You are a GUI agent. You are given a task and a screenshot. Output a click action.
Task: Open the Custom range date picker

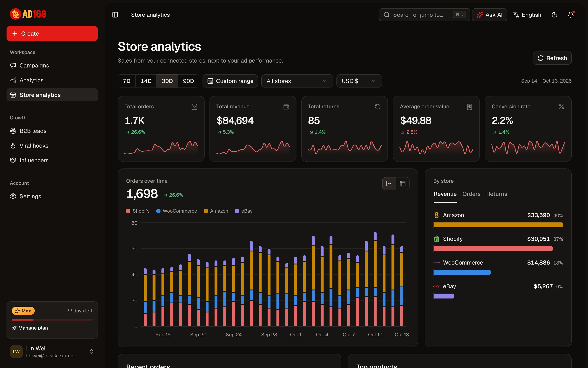230,81
